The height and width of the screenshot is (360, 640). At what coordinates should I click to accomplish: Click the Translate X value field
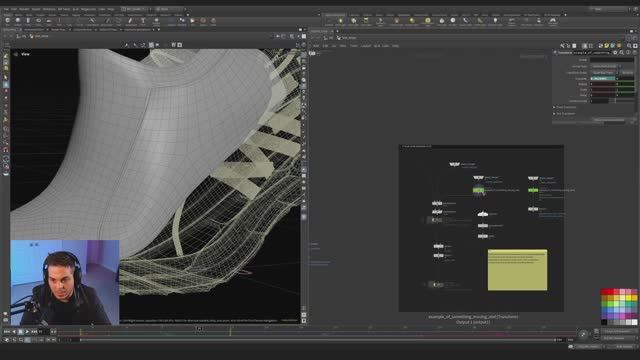coord(603,78)
